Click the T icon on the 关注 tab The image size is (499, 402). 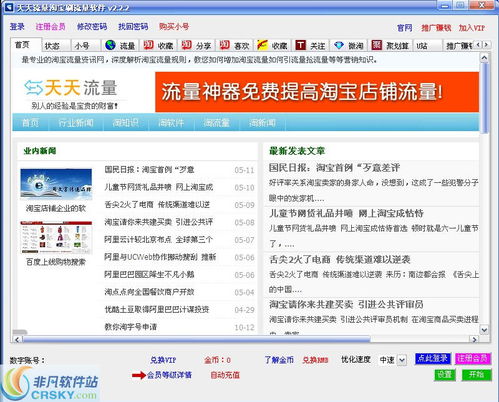[300, 45]
